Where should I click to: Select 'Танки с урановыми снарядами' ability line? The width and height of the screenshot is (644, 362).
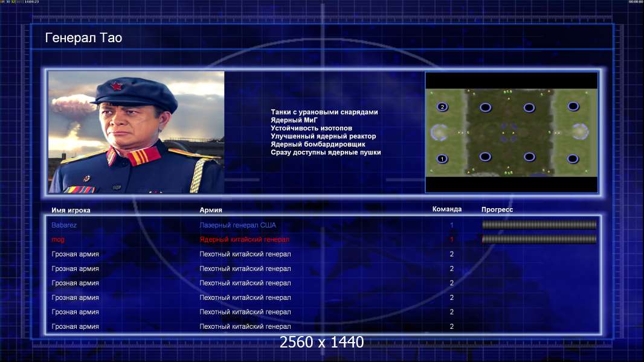pos(324,112)
